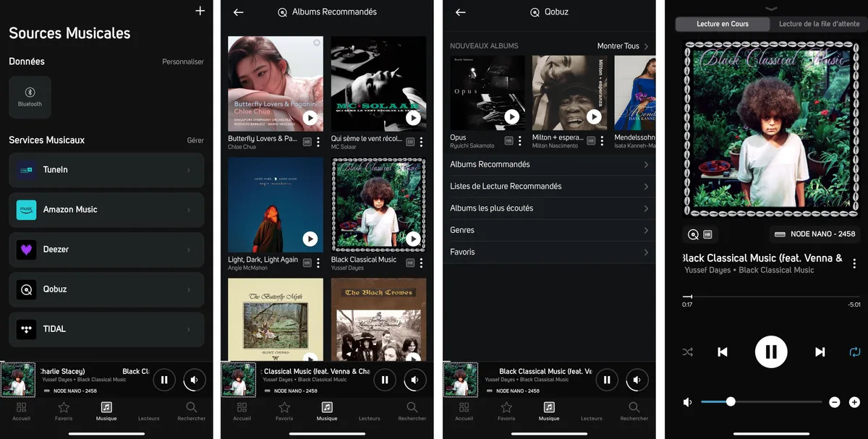The image size is (868, 439).
Task: Play the Milton + esperanza album
Action: (x=594, y=116)
